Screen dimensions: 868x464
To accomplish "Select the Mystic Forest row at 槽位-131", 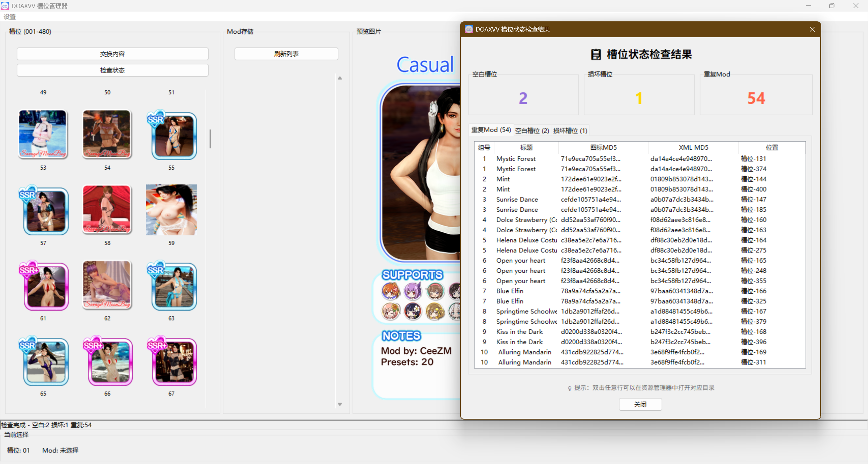I will click(640, 159).
